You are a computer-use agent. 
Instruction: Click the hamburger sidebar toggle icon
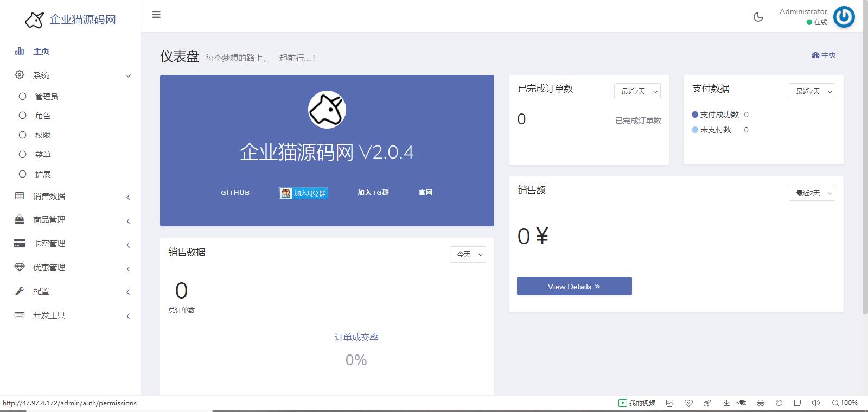click(x=156, y=15)
